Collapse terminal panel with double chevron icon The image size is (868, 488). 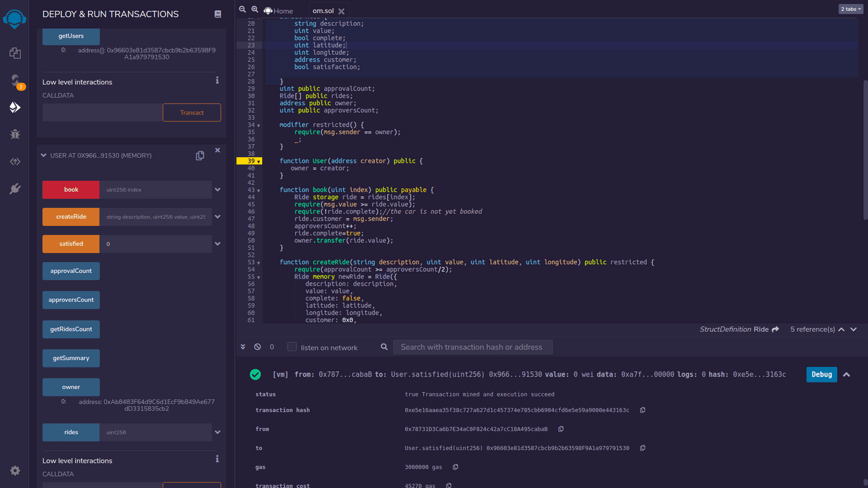point(243,347)
